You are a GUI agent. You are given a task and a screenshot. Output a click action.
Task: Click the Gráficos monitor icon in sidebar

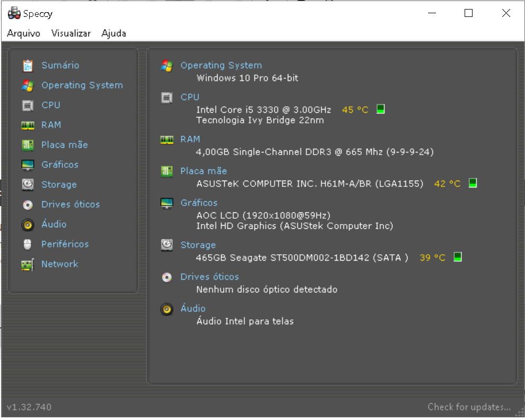(x=28, y=165)
